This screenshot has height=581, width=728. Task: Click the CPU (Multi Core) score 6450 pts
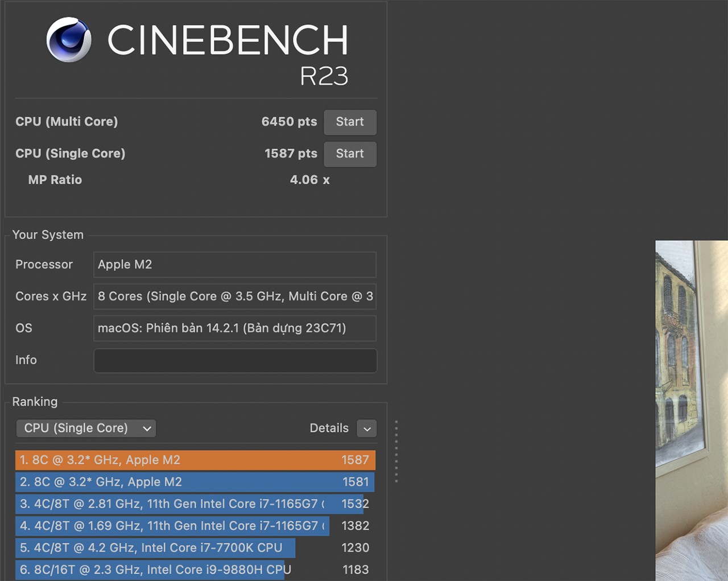point(289,122)
